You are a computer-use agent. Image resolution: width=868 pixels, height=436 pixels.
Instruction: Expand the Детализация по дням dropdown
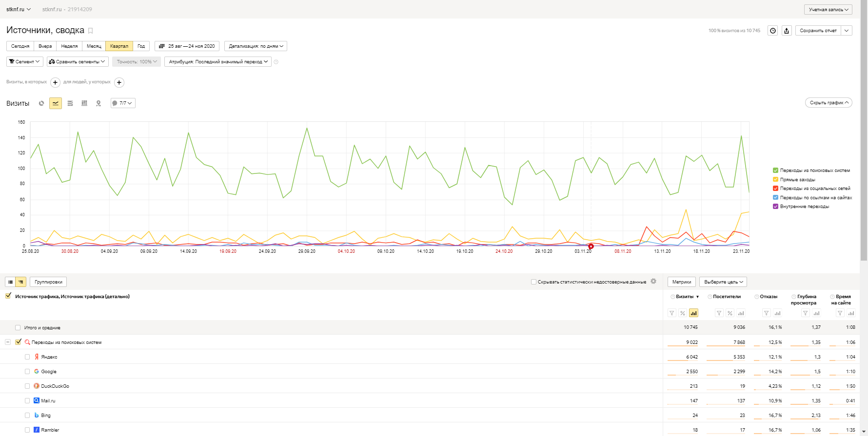point(256,46)
